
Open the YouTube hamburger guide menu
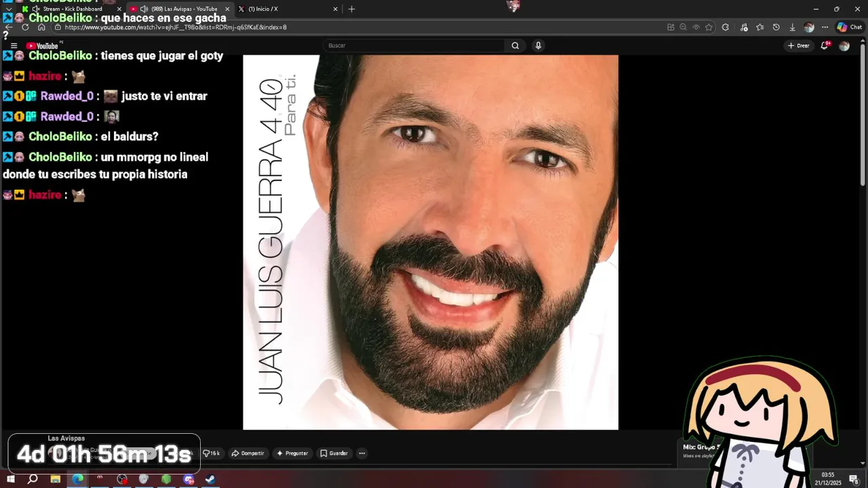click(x=14, y=45)
